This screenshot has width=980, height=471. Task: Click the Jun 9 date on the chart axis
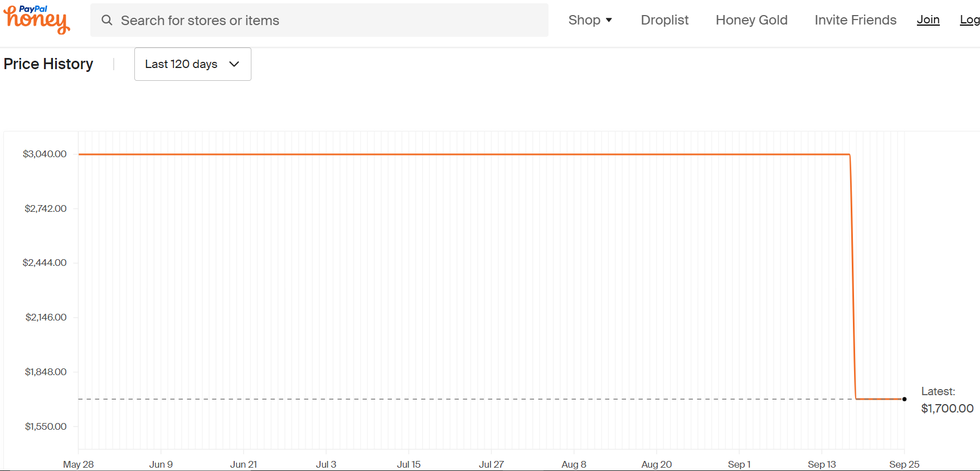[161, 464]
